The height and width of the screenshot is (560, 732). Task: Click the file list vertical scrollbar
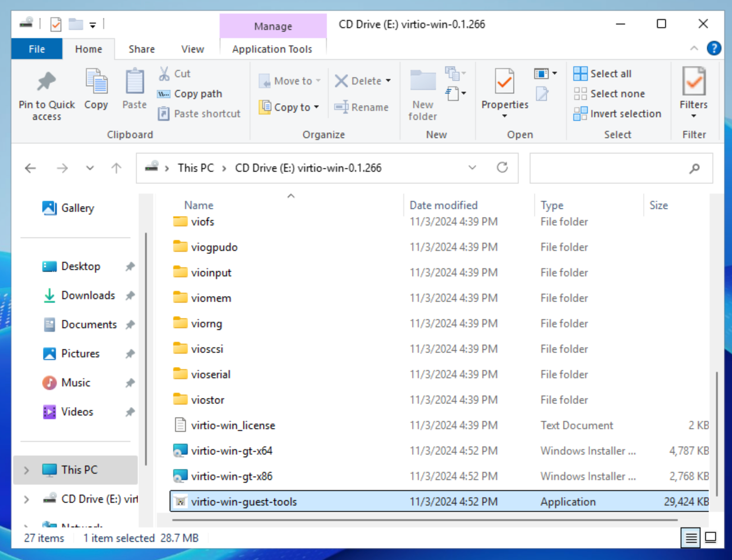coord(716,434)
